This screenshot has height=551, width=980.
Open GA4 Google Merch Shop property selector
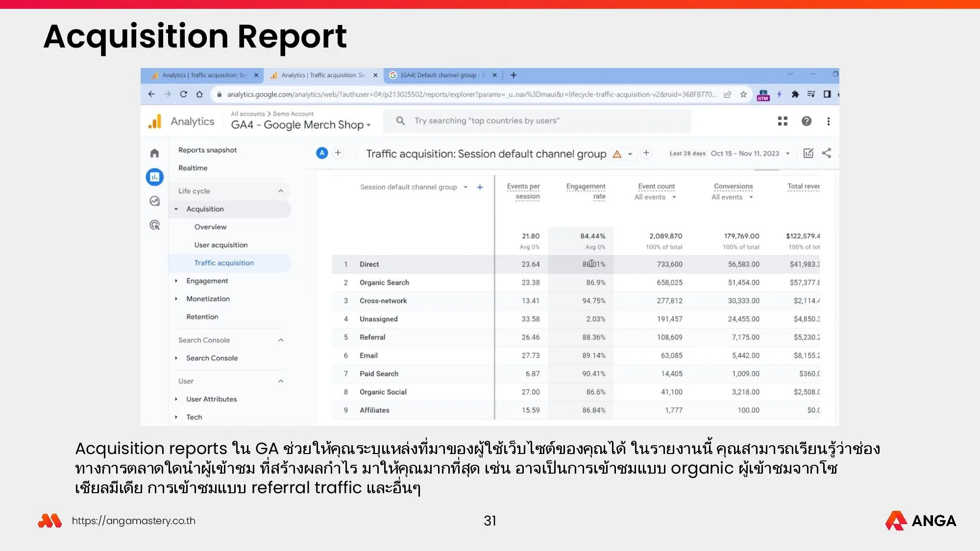300,125
